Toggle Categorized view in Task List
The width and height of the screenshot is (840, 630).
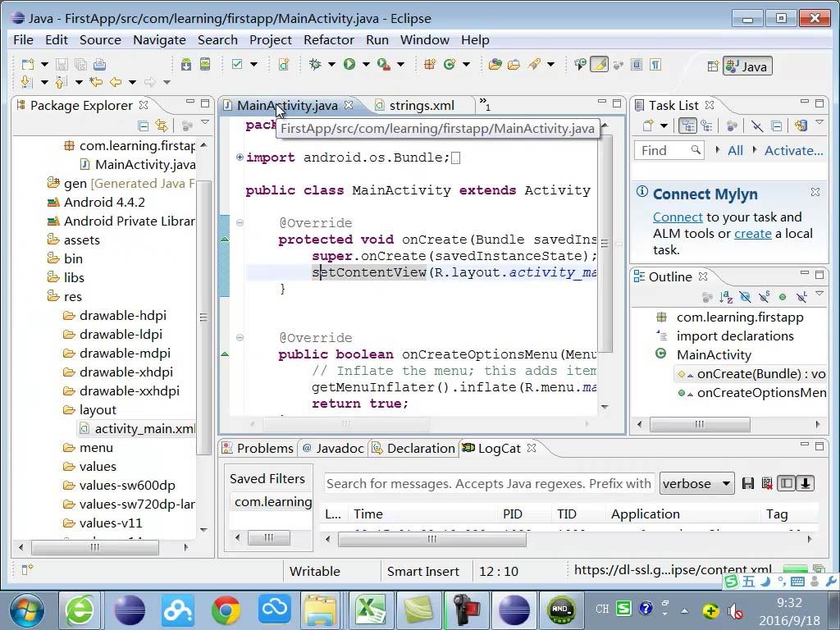pyautogui.click(x=687, y=126)
